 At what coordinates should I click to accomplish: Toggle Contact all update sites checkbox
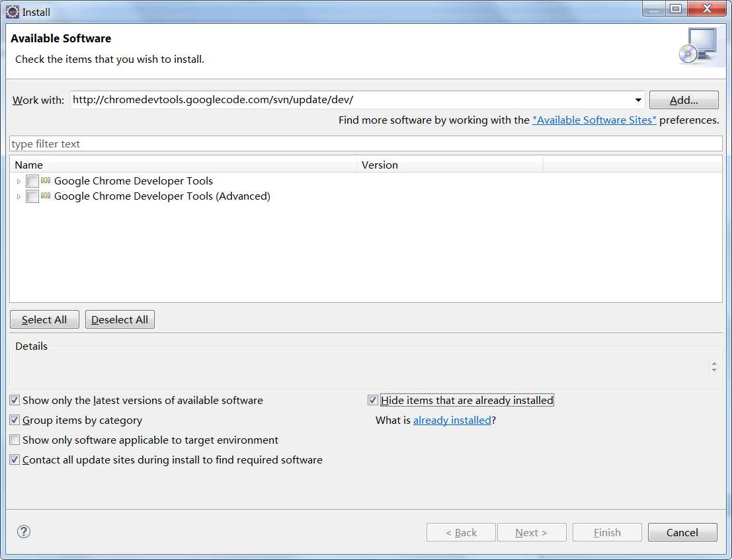point(15,460)
